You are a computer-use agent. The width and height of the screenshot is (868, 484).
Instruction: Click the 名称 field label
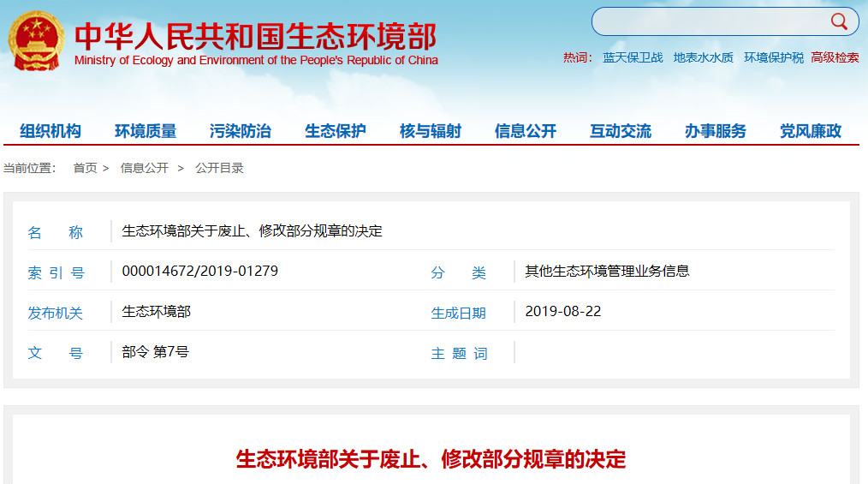coord(56,232)
